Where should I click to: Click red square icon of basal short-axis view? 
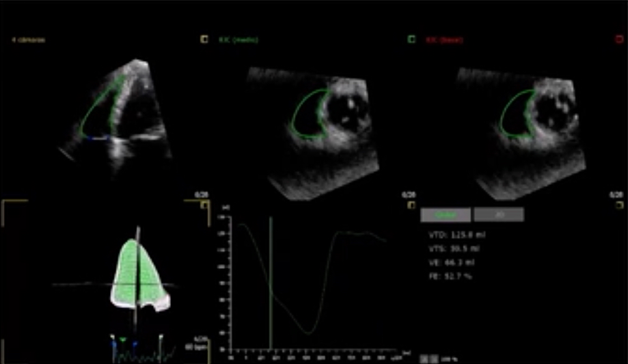[x=619, y=40]
